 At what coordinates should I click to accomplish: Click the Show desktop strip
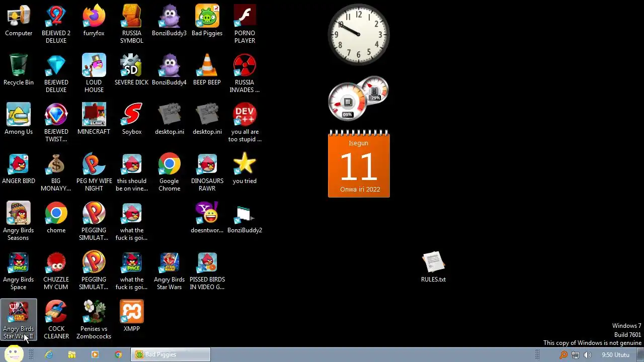tap(640, 354)
